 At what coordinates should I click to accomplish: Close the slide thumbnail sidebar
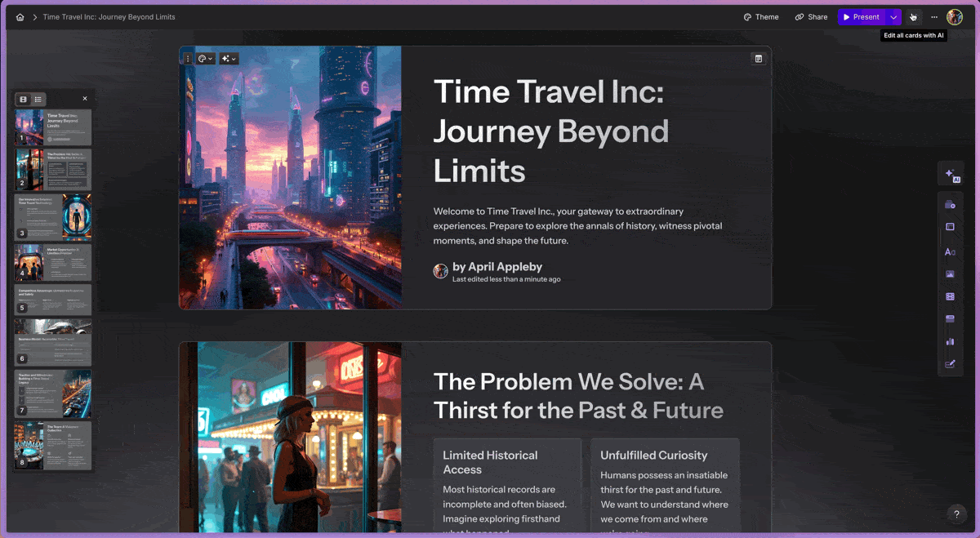point(85,99)
